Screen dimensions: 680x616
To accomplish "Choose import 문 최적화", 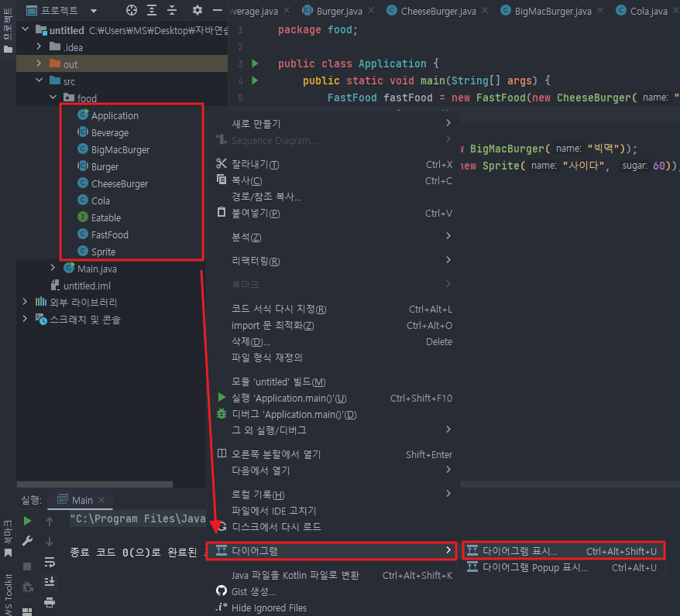I will (x=333, y=325).
